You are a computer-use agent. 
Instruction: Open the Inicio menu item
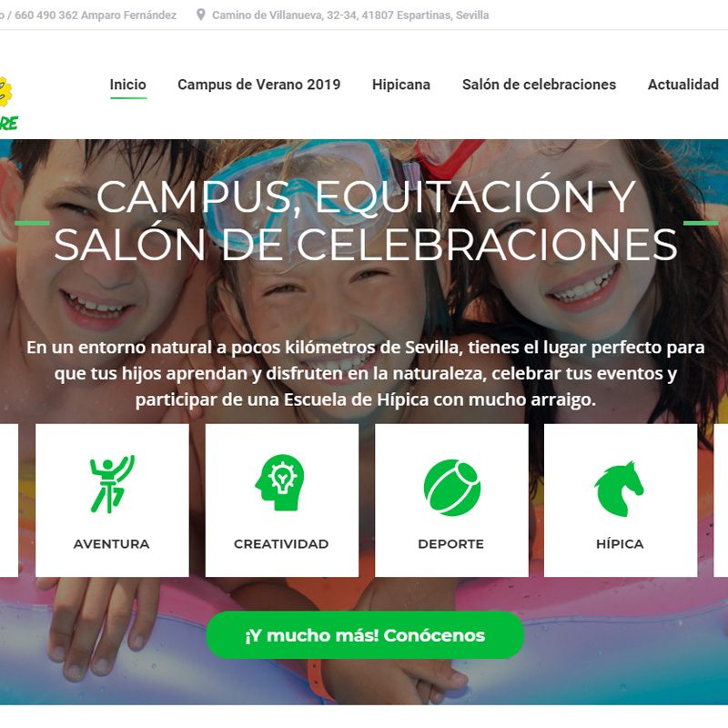[127, 85]
